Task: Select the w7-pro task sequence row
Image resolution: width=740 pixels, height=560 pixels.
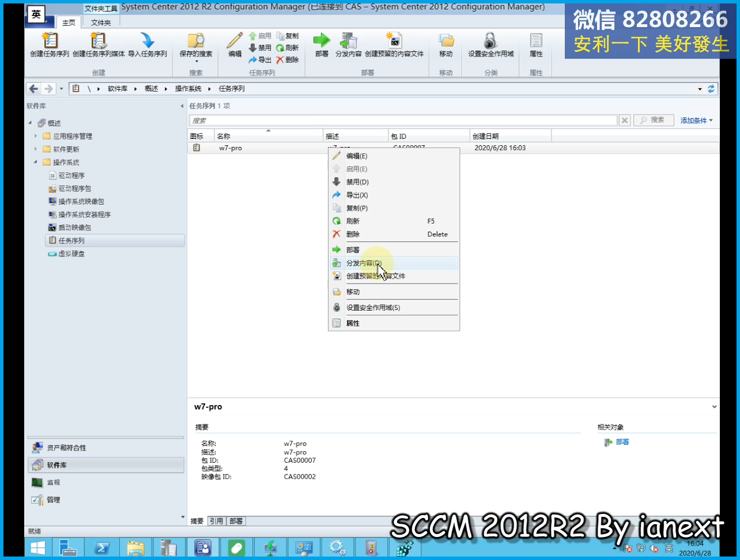Action: coord(454,148)
